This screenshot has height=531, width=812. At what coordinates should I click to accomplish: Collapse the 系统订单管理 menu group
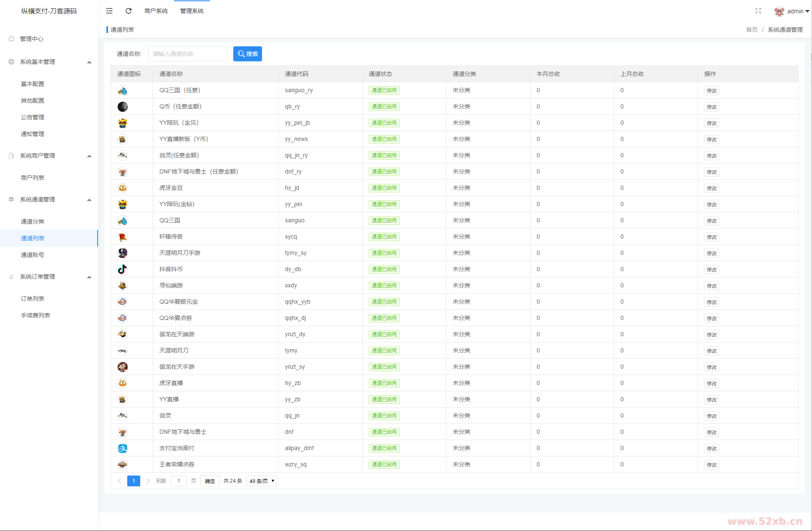[89, 277]
